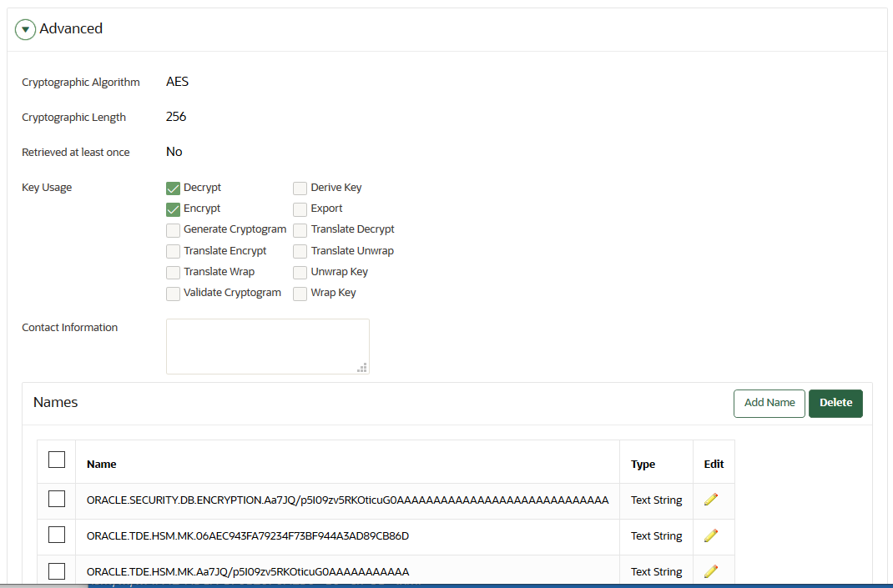Disable the Encrypt key usage

(x=173, y=209)
